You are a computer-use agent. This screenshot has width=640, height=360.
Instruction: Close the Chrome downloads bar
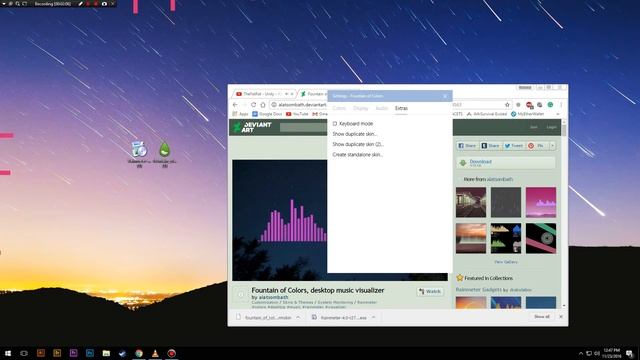point(561,317)
